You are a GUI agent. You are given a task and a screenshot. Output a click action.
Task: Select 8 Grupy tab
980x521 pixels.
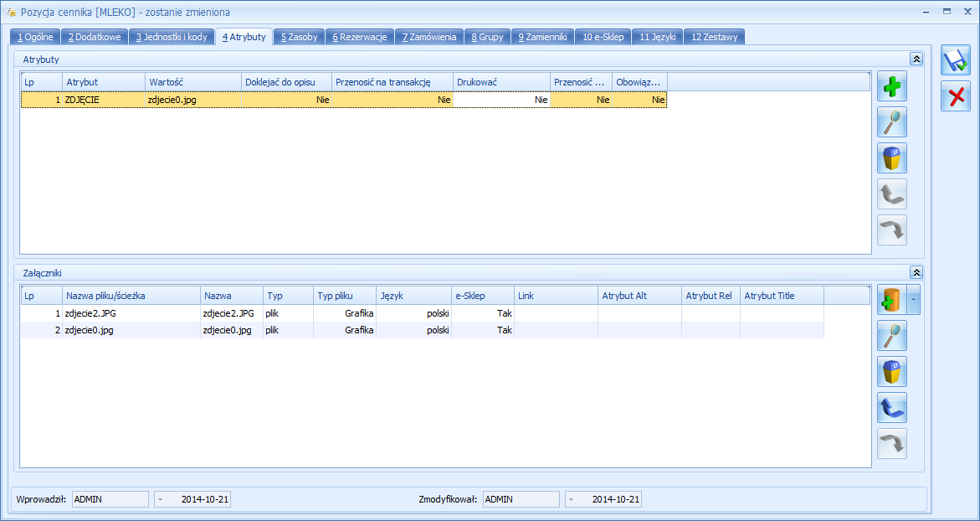click(488, 37)
